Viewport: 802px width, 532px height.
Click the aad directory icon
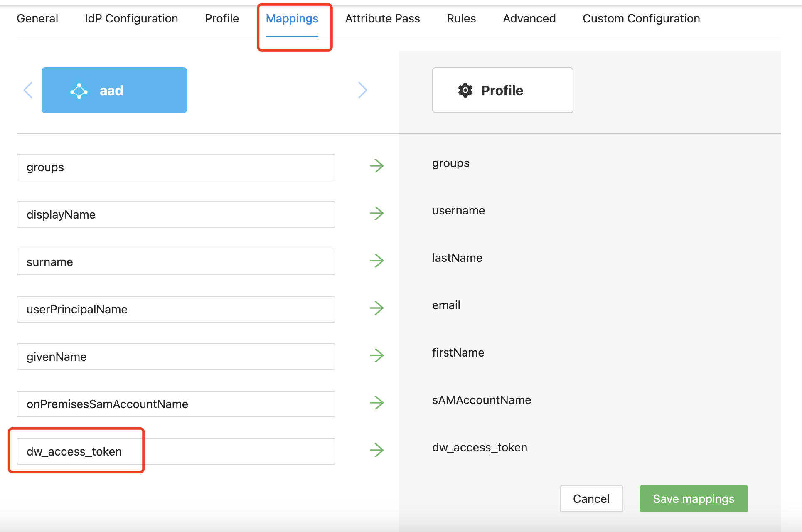(x=79, y=91)
